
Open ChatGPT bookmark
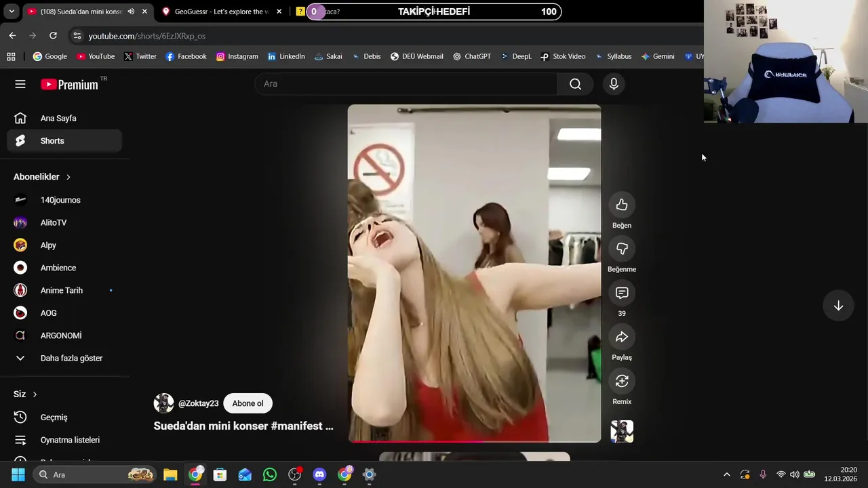472,56
